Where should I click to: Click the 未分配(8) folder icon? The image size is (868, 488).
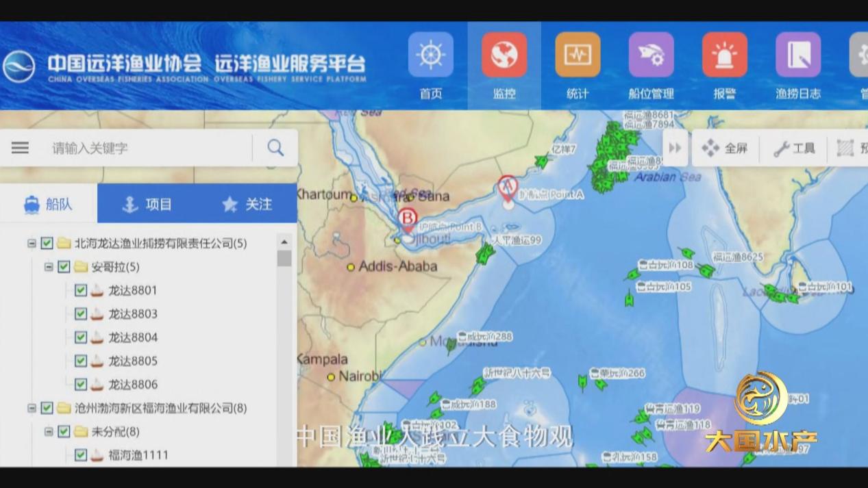81,432
